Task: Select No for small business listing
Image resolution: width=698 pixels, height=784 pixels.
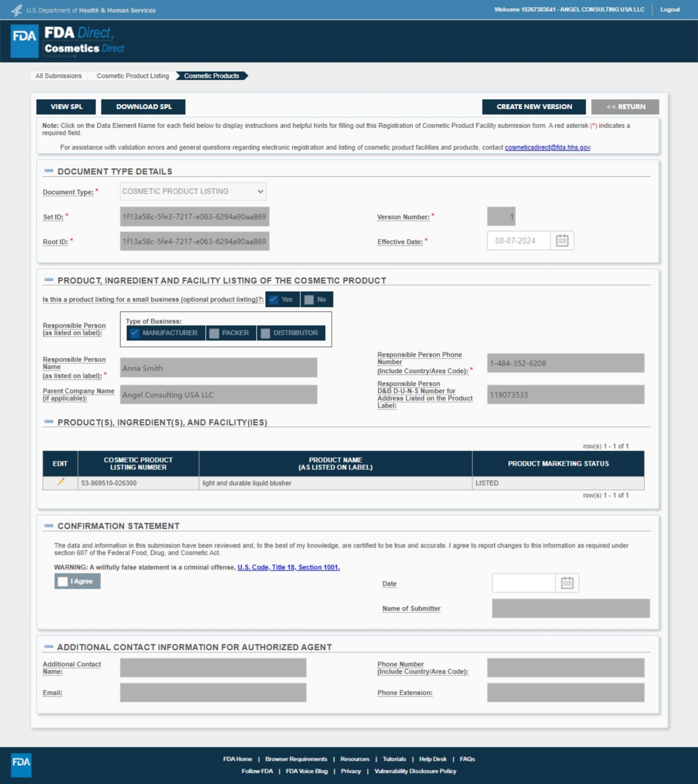Action: (x=309, y=300)
